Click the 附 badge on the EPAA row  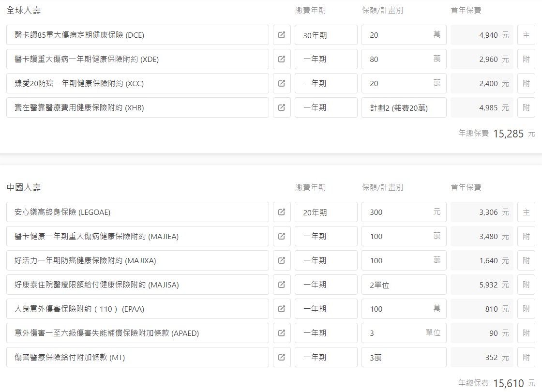click(526, 309)
